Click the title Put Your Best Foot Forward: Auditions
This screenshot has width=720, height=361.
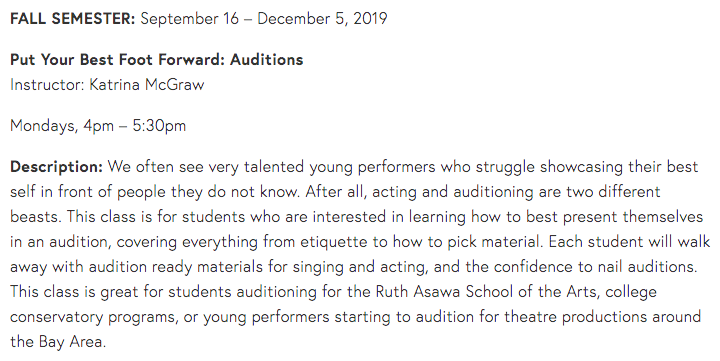(x=157, y=60)
